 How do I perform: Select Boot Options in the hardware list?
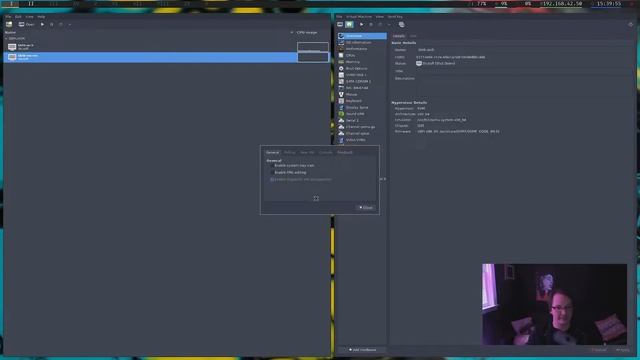coord(362,69)
